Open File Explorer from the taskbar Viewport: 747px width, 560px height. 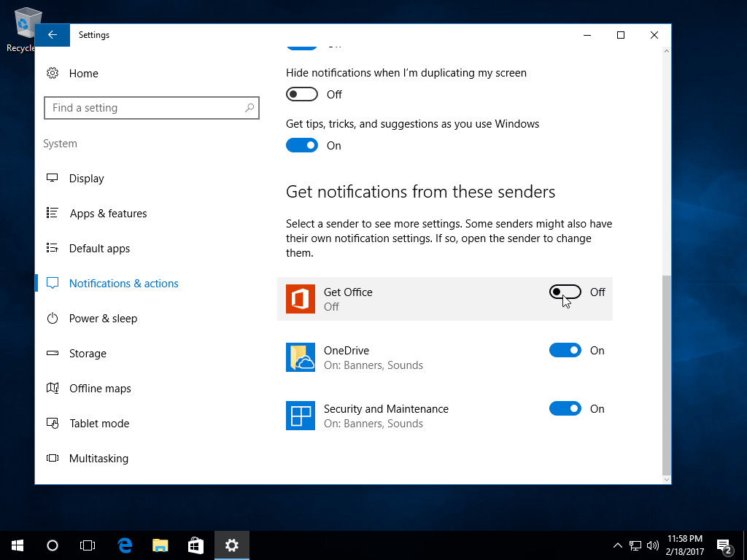(x=160, y=545)
